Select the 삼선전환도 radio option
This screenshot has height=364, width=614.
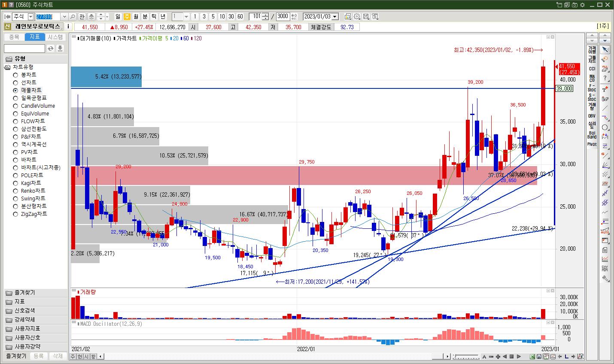[15, 129]
